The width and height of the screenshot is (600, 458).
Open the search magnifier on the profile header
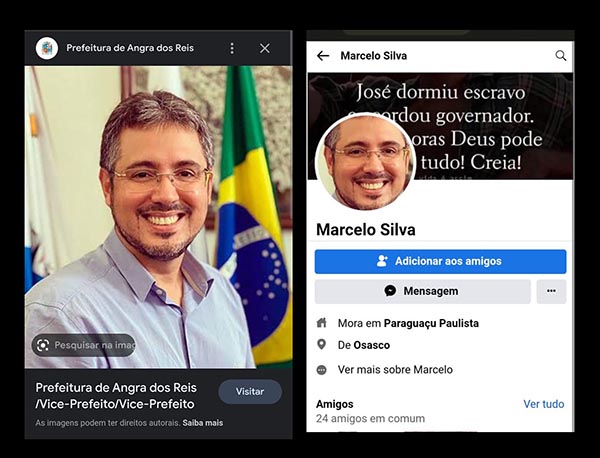[561, 55]
